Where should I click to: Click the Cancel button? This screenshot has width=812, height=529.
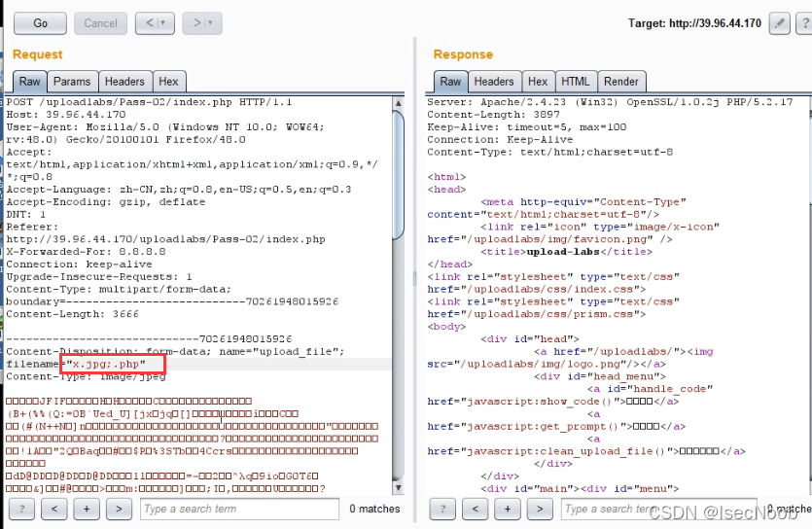[100, 23]
